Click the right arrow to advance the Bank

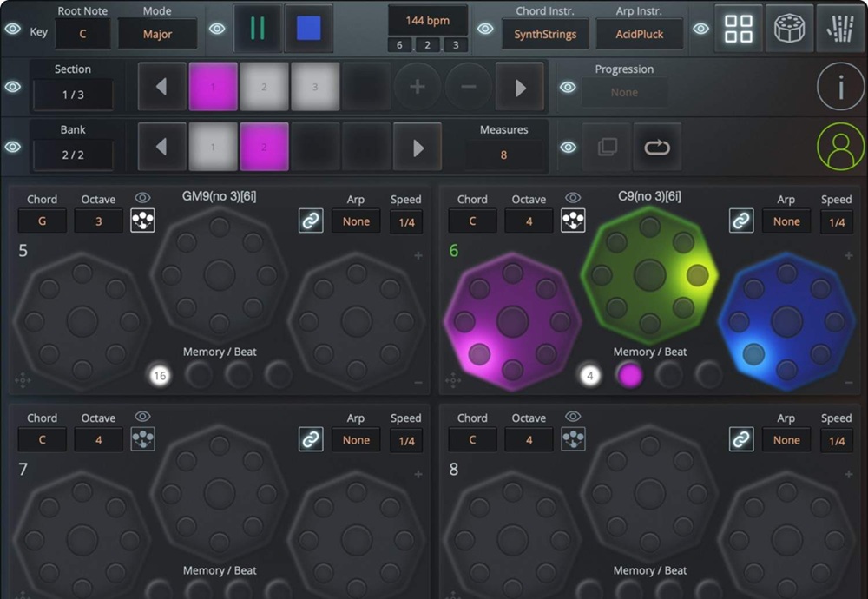[418, 146]
